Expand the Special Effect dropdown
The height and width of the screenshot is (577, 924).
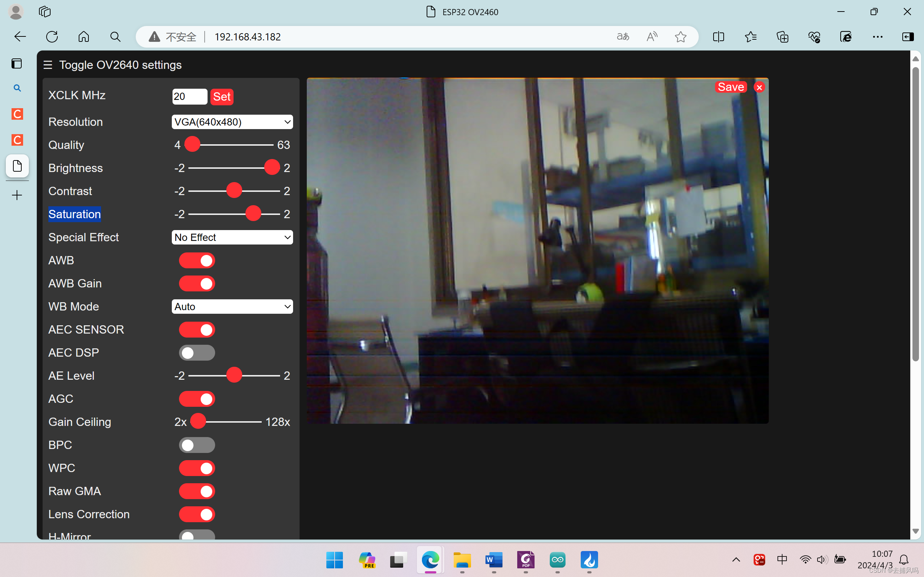(x=232, y=237)
